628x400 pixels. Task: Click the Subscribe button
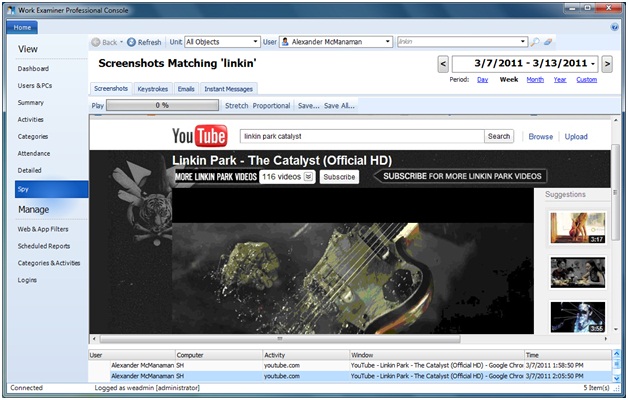pyautogui.click(x=339, y=177)
